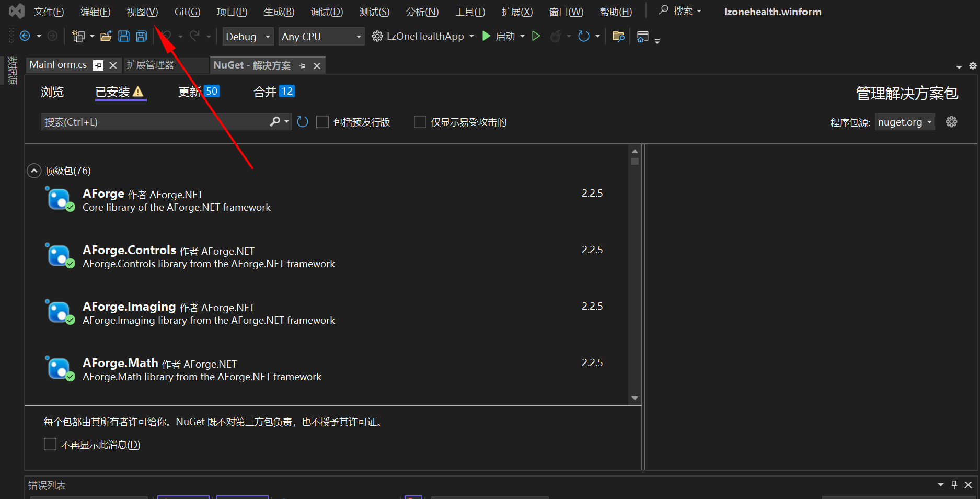This screenshot has height=499, width=980.
Task: Open the nuget.org package source dropdown
Action: 905,122
